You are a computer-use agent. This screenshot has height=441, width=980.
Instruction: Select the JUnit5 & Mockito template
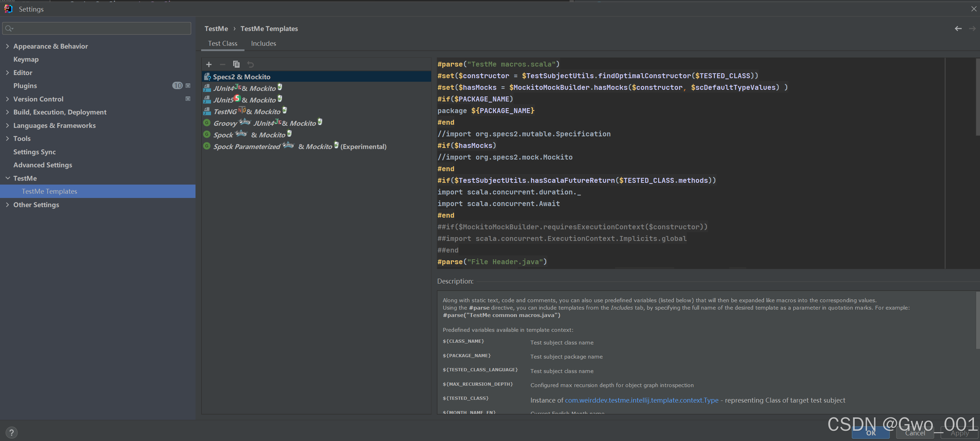[317, 100]
